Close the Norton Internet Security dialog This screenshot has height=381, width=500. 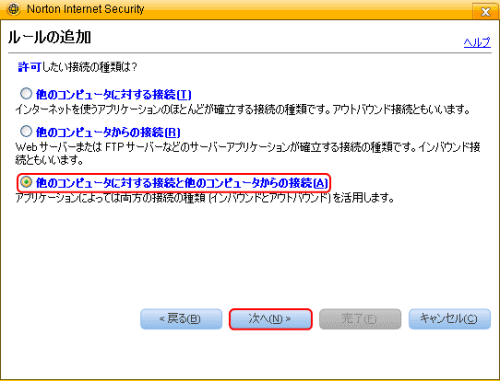point(485,12)
